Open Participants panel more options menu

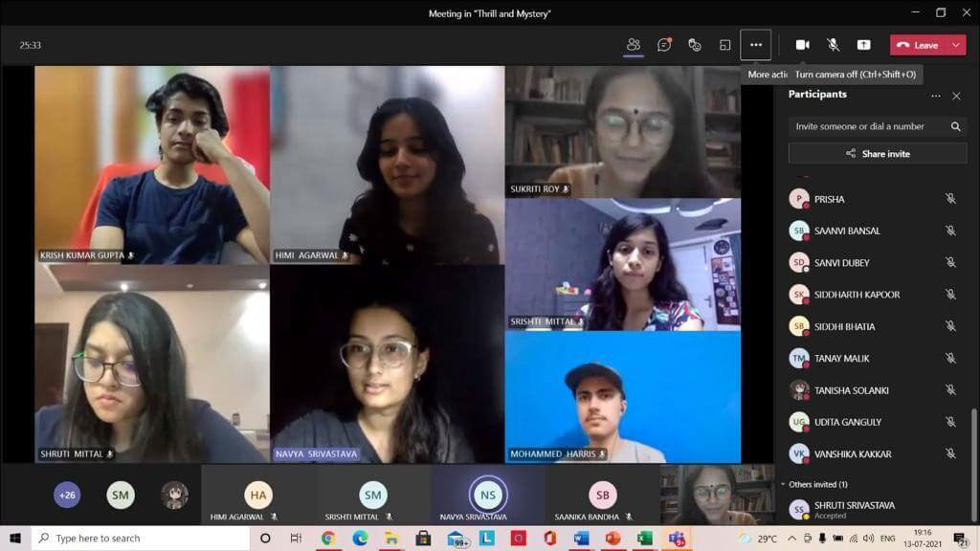(935, 96)
